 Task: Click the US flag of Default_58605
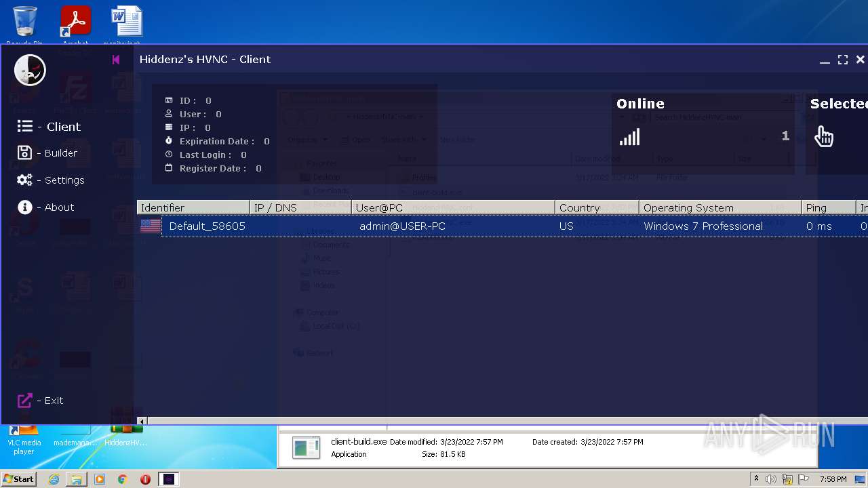click(151, 226)
